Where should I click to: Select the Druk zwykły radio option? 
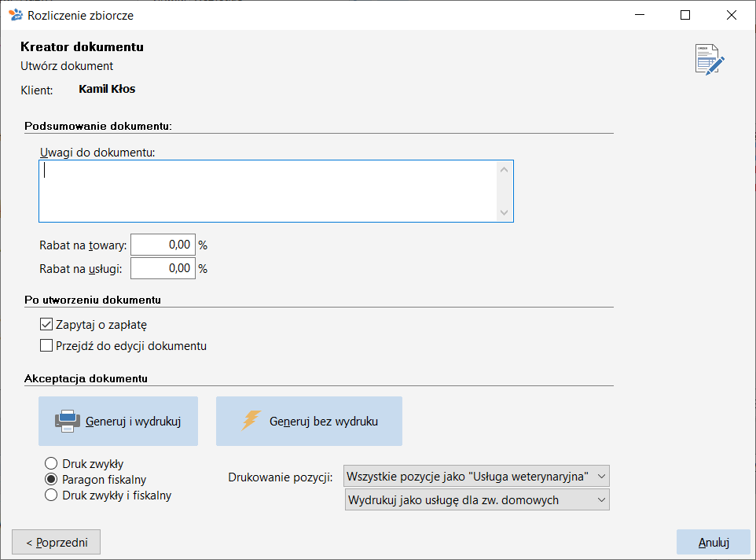coord(51,463)
